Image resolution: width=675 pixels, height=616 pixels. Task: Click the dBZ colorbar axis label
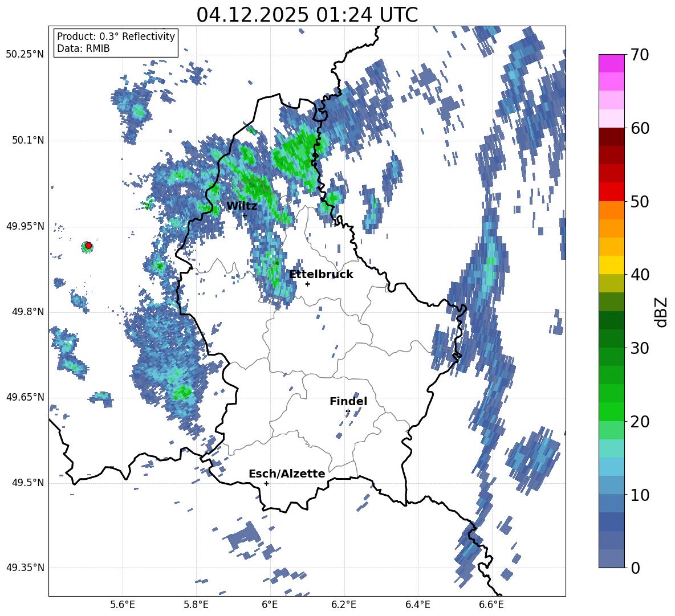coord(662,312)
